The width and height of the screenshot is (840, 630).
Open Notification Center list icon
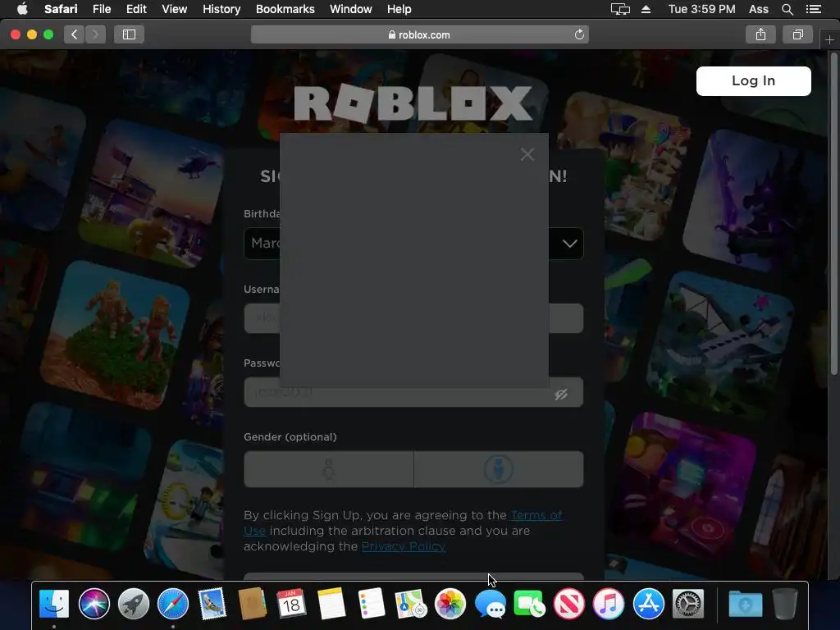(813, 9)
